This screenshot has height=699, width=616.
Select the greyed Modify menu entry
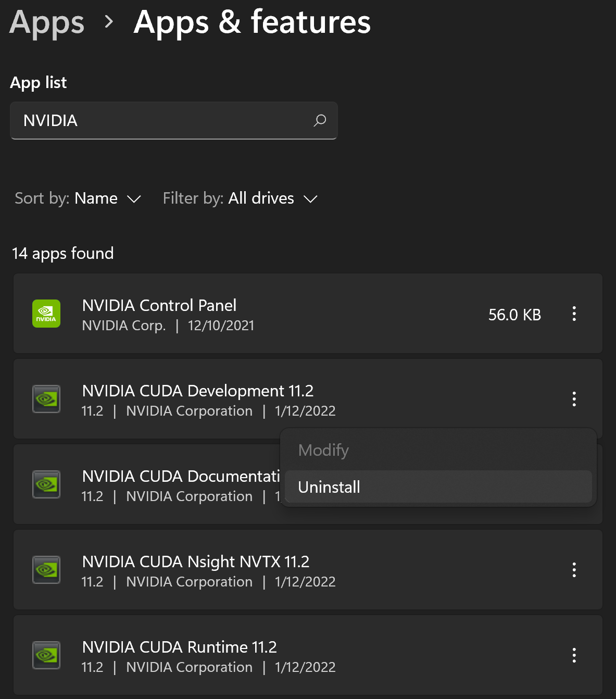[438, 450]
